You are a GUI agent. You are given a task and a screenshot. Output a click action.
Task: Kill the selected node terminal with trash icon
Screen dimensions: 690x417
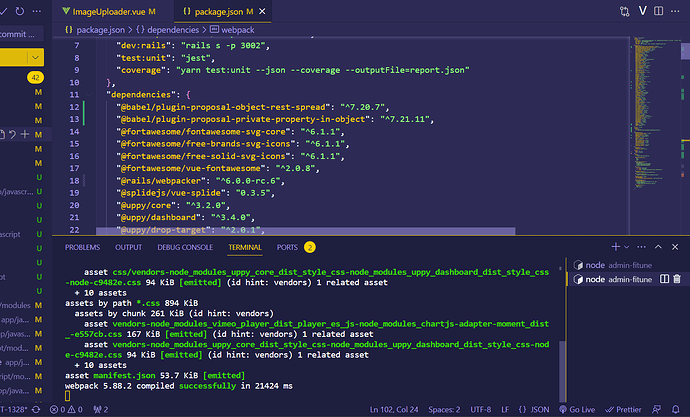[x=677, y=279]
